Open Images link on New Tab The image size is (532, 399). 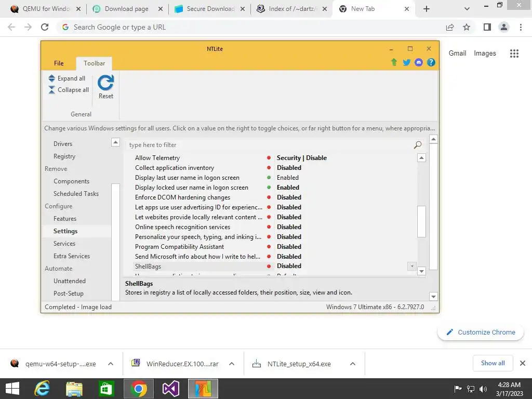(x=485, y=54)
